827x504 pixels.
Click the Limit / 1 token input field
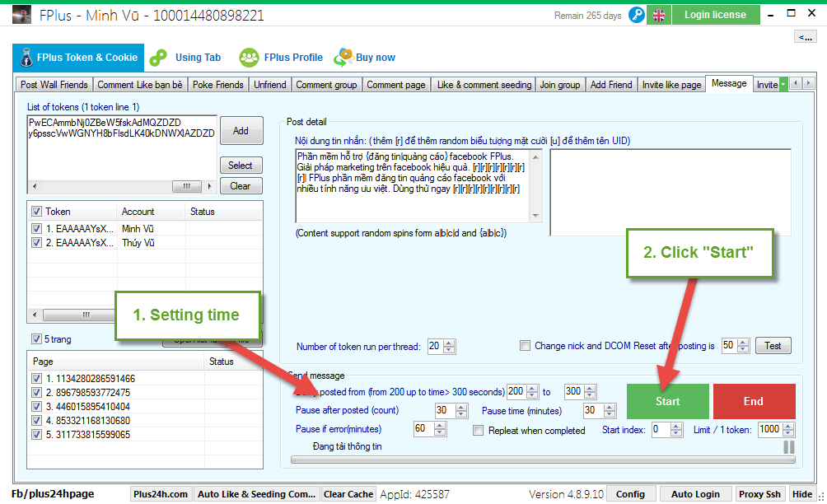pos(769,429)
